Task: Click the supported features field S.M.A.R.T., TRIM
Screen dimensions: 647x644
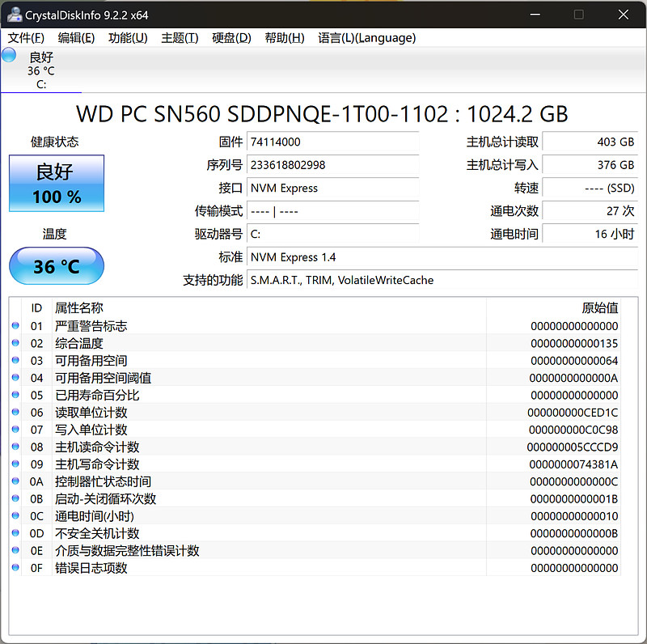Action: click(442, 280)
